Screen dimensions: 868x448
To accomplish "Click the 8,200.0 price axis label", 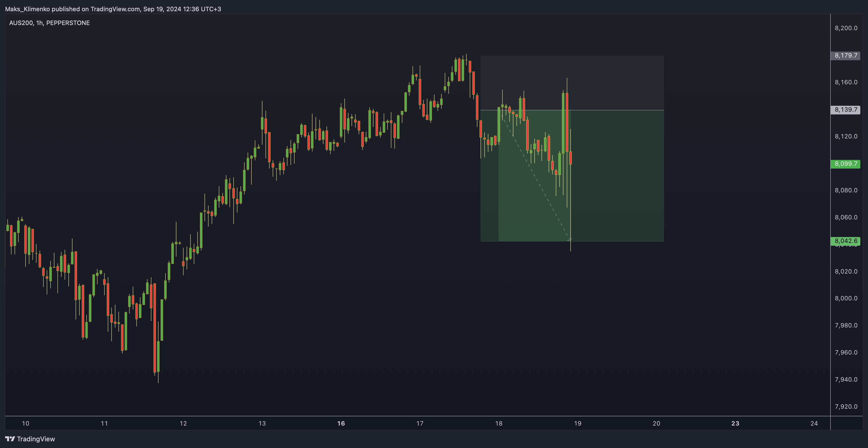I will point(846,28).
